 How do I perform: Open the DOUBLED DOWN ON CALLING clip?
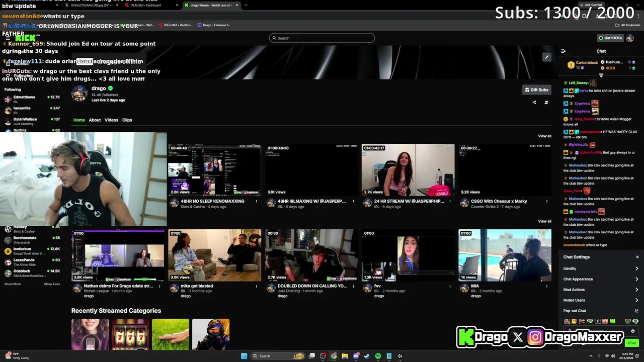pos(311,255)
